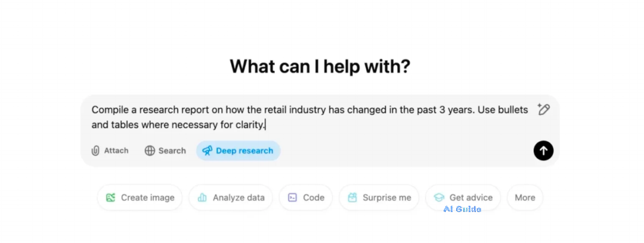Pick the Code suggestion label
The image size is (644, 243).
(x=314, y=198)
